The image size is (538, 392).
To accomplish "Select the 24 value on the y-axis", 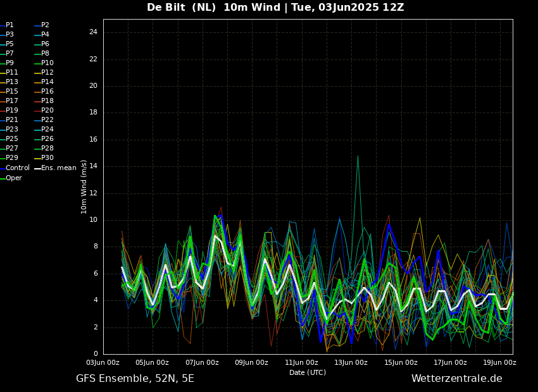I will click(x=93, y=32).
